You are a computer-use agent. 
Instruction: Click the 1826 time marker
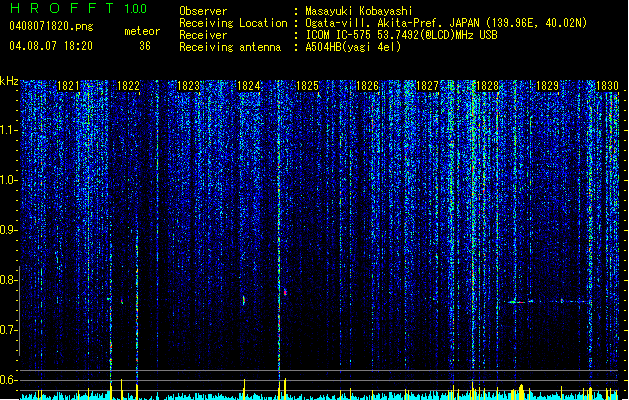(x=367, y=86)
